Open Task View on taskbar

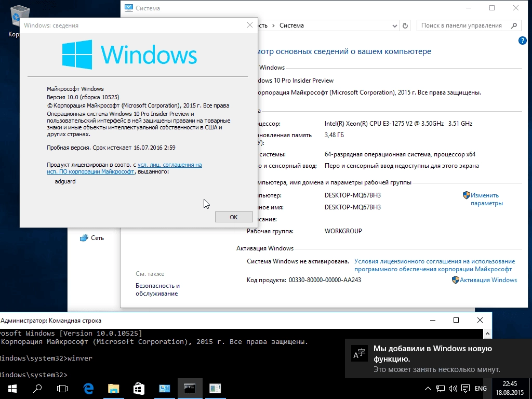pos(62,389)
